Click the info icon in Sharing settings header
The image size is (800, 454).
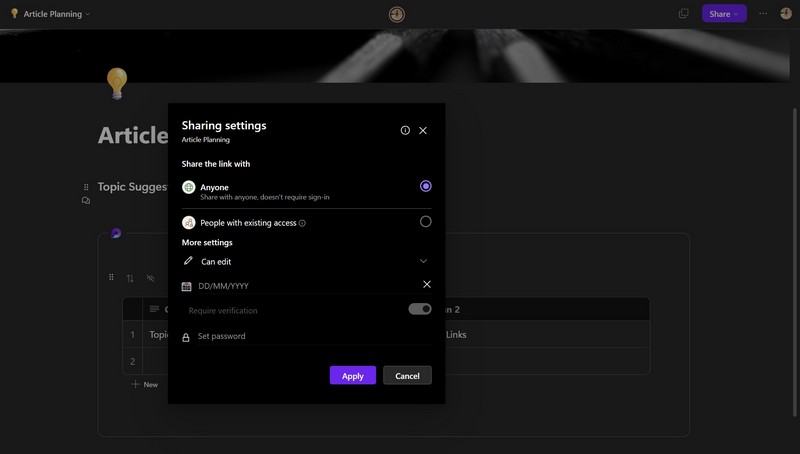pyautogui.click(x=405, y=130)
